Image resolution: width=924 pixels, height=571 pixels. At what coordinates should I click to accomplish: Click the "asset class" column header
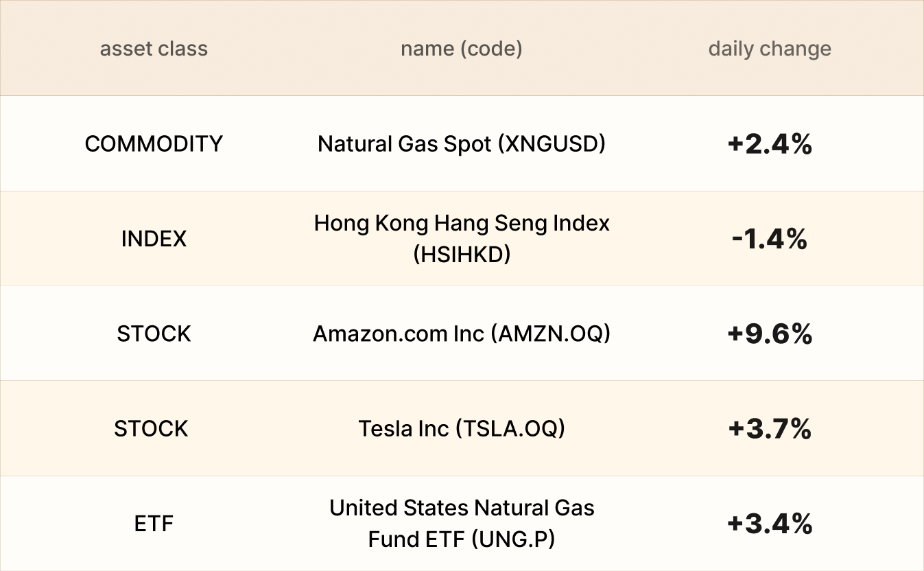click(x=154, y=49)
